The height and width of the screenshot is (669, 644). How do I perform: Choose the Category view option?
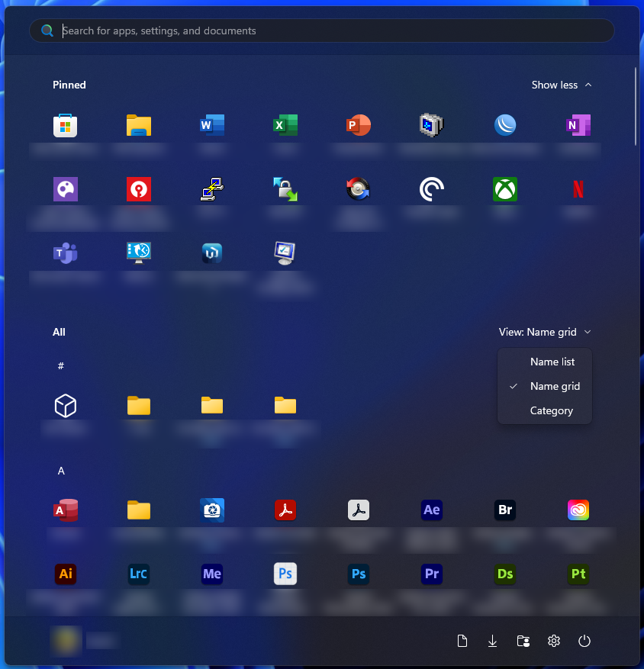coord(545,410)
